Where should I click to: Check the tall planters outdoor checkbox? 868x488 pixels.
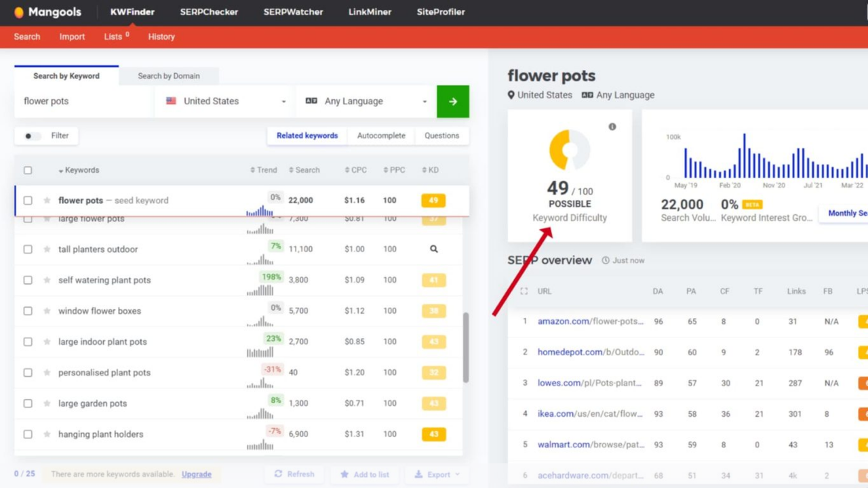tap(28, 249)
